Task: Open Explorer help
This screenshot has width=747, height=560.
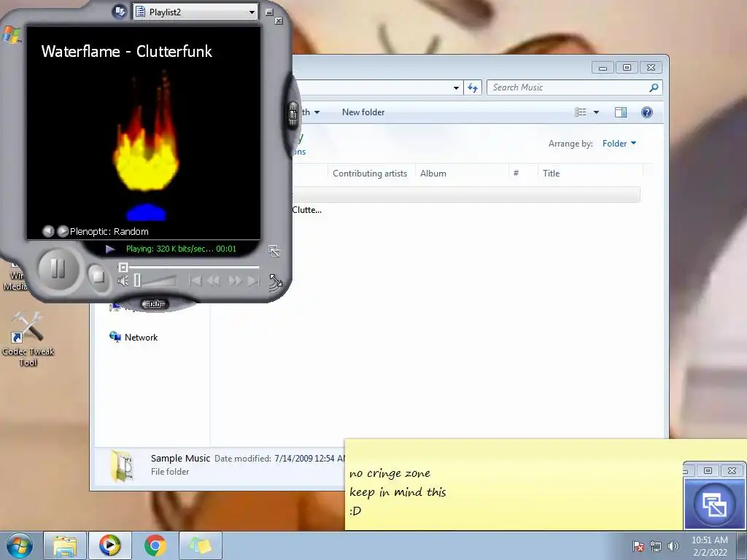Action: (x=646, y=112)
